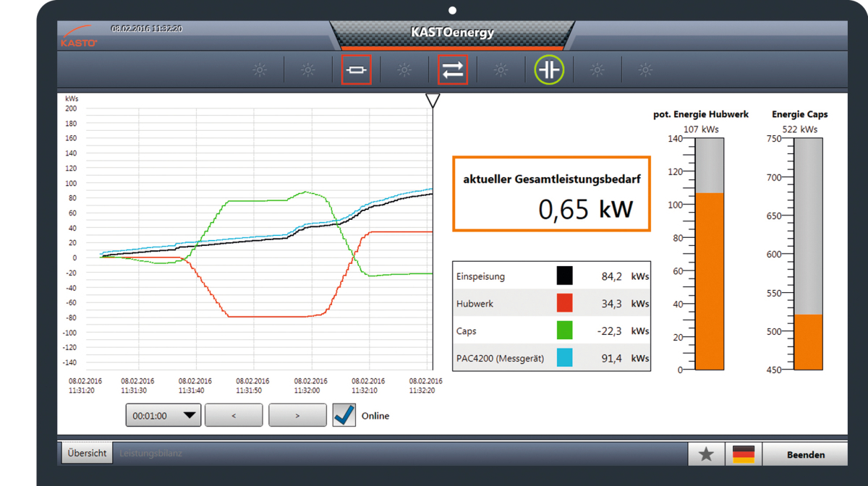Viewport: 868px width, 486px height.
Task: Select dimmed sun icon between arrows and capacitor
Action: 501,70
